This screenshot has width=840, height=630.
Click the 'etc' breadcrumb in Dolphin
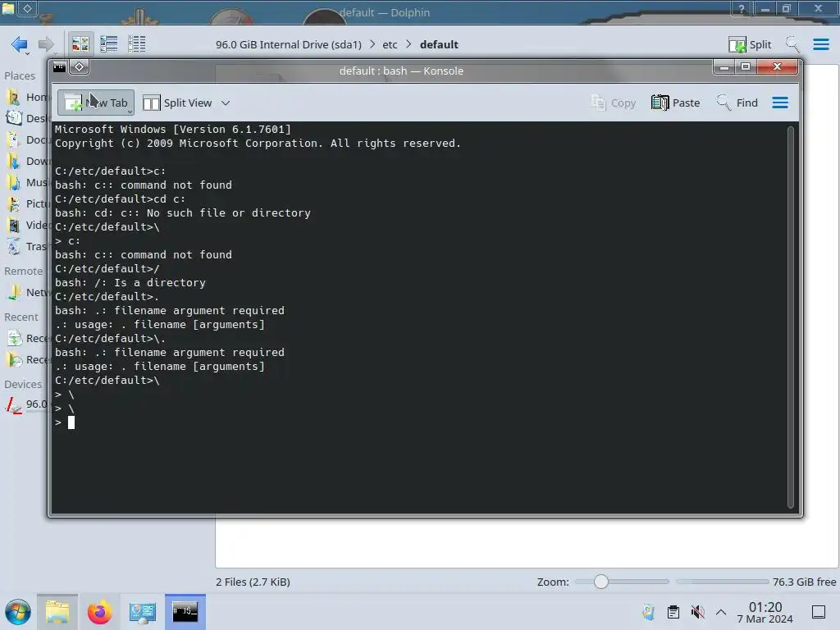pyautogui.click(x=390, y=44)
